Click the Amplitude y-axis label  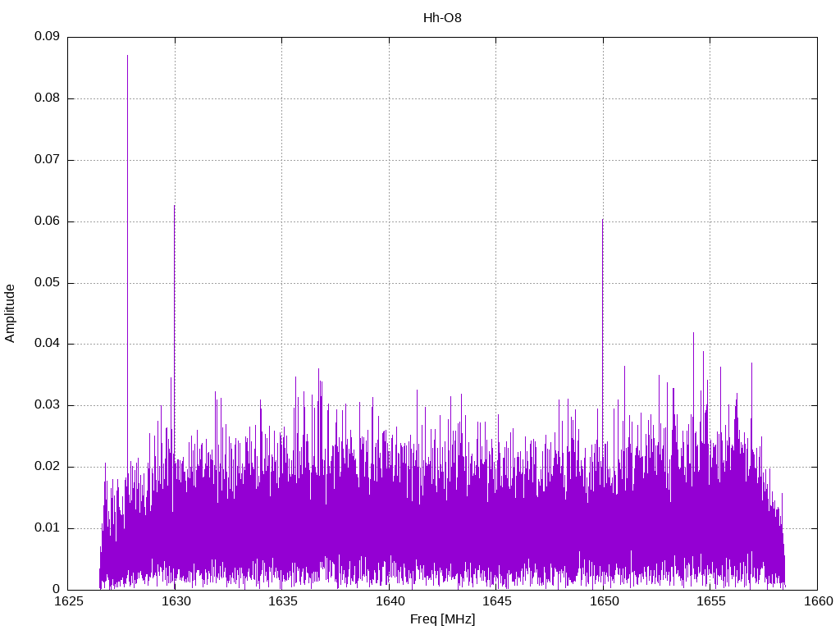pyautogui.click(x=10, y=313)
